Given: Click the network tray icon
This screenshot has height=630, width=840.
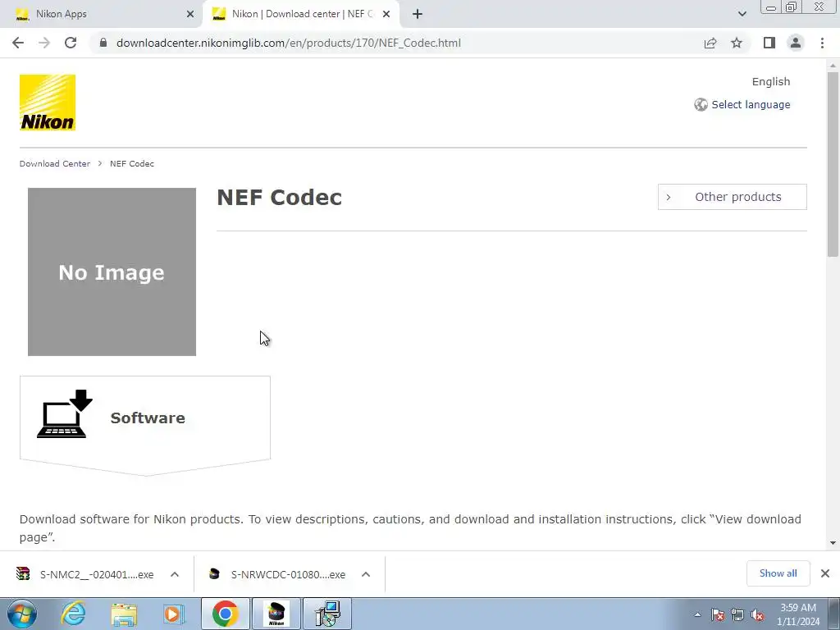Looking at the screenshot, I should pos(737,614).
